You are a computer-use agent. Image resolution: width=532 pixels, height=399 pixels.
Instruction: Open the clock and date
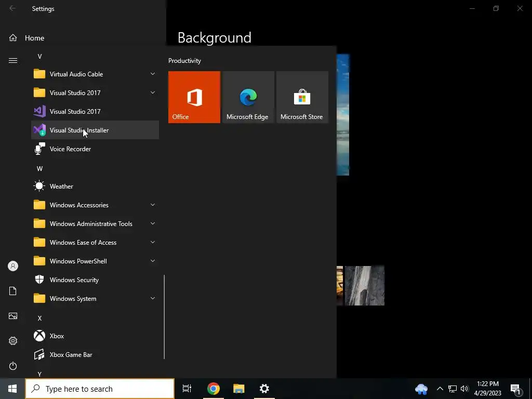point(487,389)
